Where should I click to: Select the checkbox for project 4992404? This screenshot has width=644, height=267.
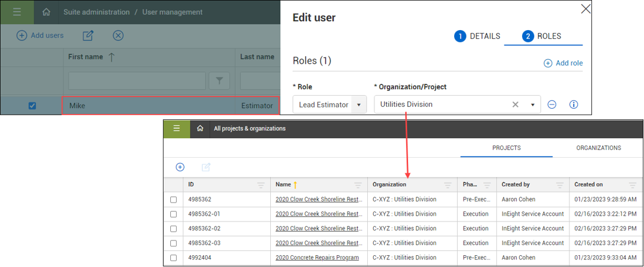point(173,258)
